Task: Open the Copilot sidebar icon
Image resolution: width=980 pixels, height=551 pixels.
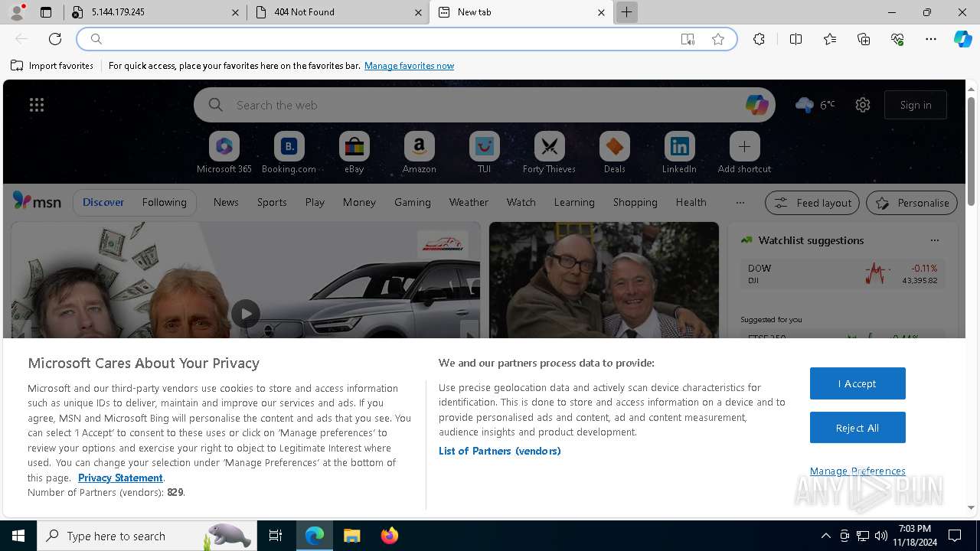Action: click(962, 39)
